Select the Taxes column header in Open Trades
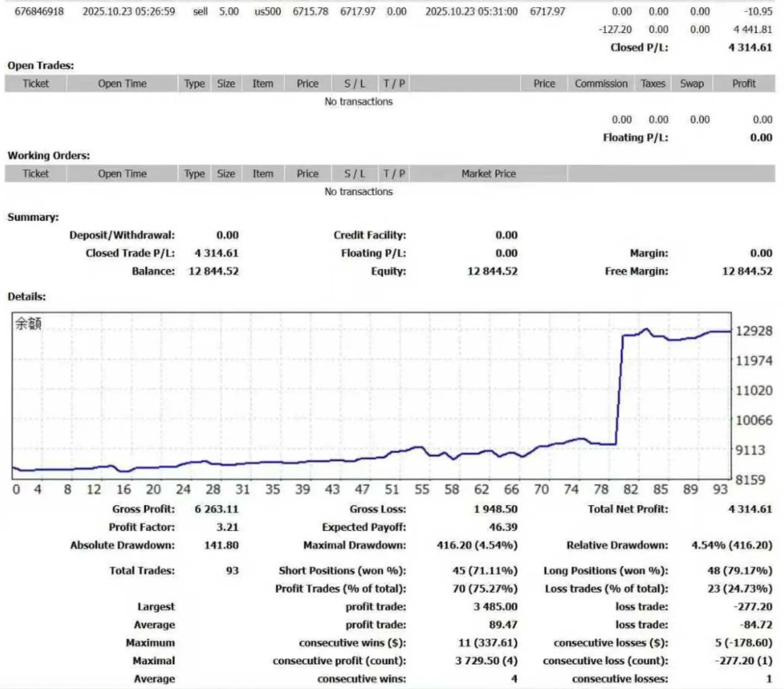784x689 pixels. tap(653, 83)
